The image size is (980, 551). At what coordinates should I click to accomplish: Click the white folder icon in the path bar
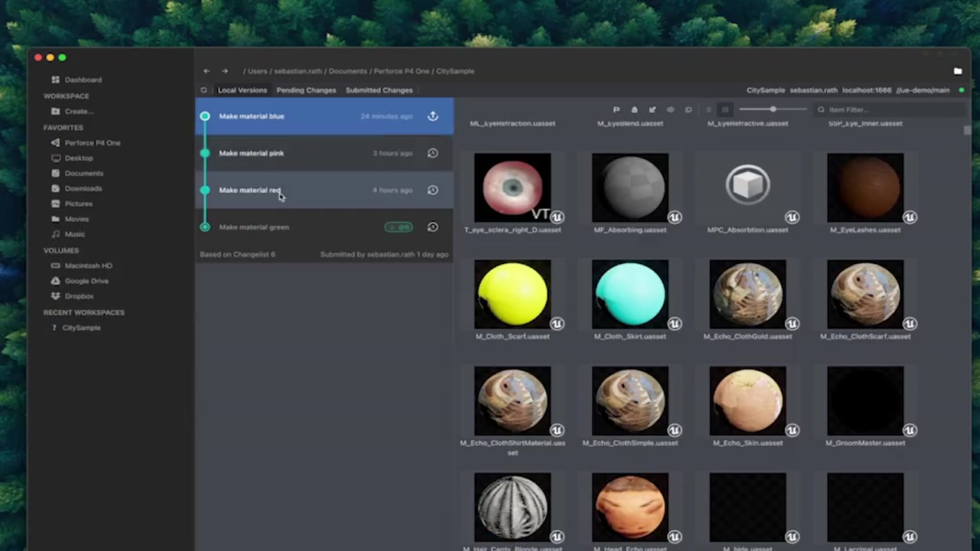(958, 71)
